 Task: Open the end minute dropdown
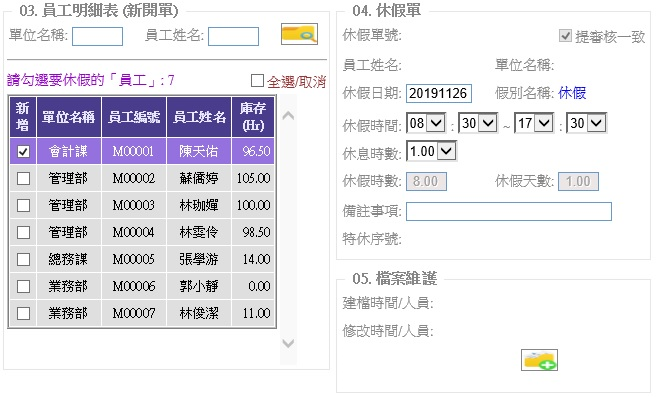click(x=586, y=123)
